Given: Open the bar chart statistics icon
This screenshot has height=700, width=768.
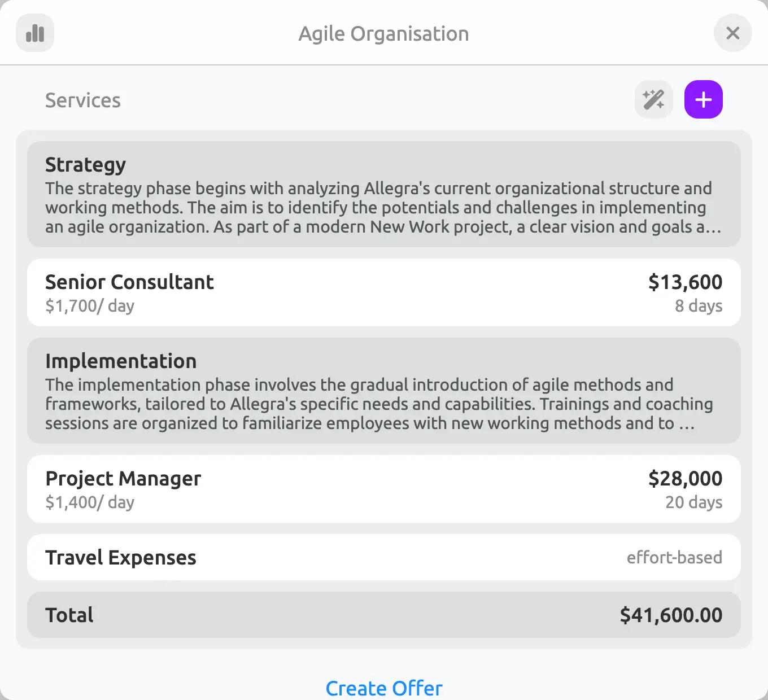Looking at the screenshot, I should (x=35, y=33).
